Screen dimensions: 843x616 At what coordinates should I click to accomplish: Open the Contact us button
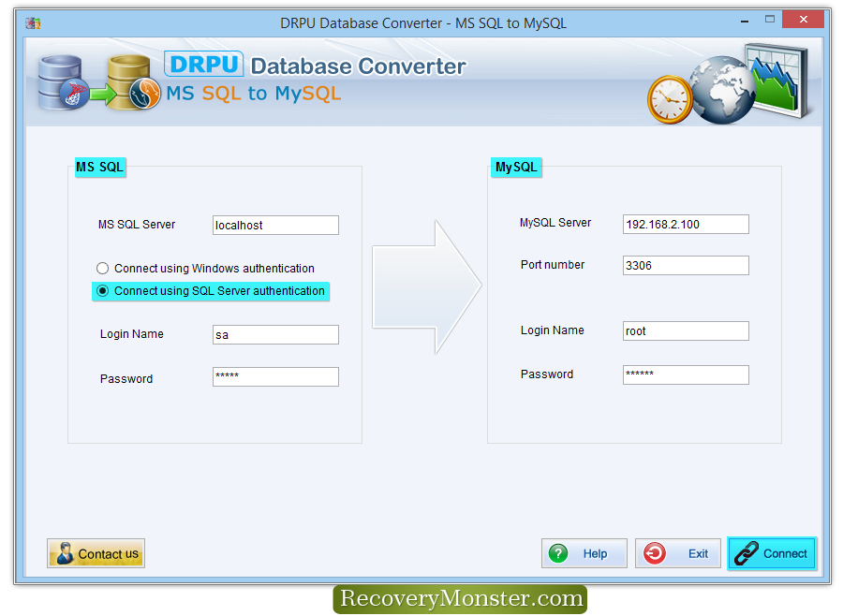point(96,553)
